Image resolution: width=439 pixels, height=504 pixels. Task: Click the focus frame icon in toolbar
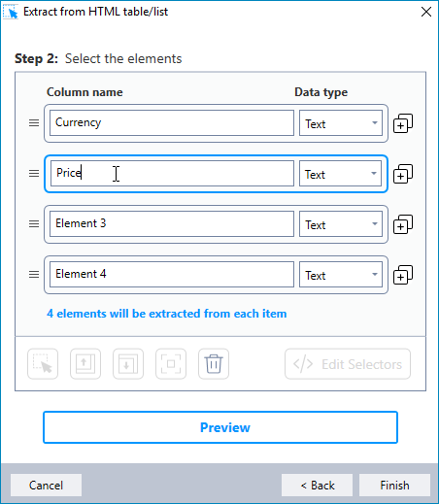point(171,364)
